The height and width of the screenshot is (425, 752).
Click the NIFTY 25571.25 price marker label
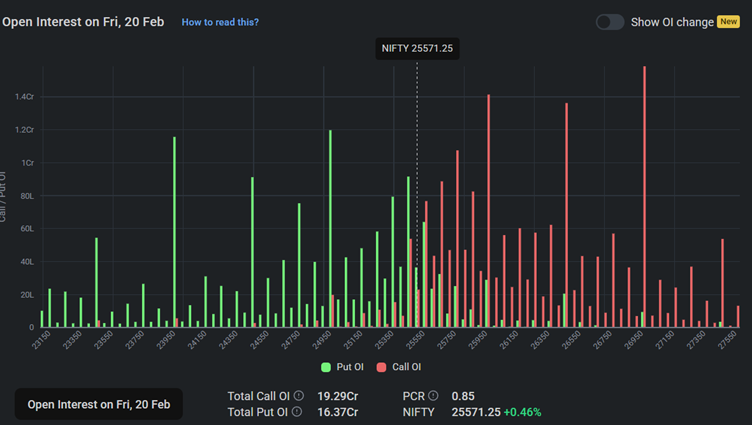[x=417, y=48]
